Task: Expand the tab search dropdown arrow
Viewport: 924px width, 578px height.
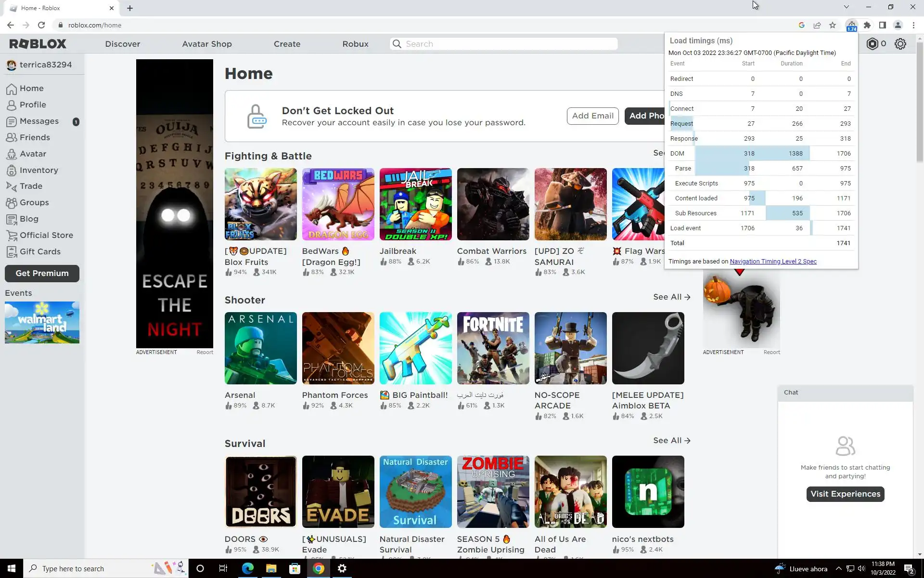Action: (846, 7)
